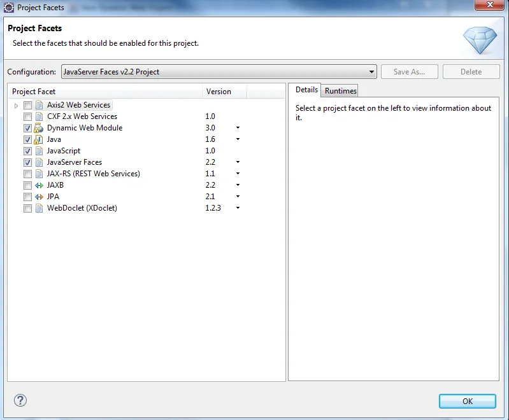Select the JAXB facet label
Viewport: 509px width, 420px height.
(55, 185)
